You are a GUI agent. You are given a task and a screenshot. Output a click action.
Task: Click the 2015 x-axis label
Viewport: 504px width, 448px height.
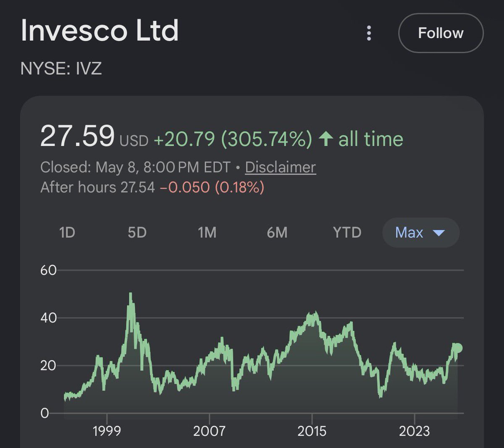click(x=312, y=431)
